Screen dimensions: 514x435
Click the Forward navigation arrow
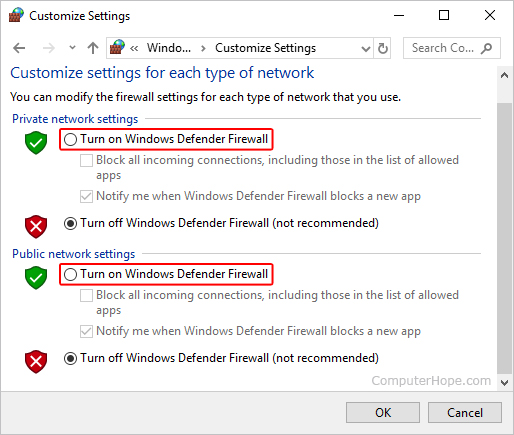49,48
